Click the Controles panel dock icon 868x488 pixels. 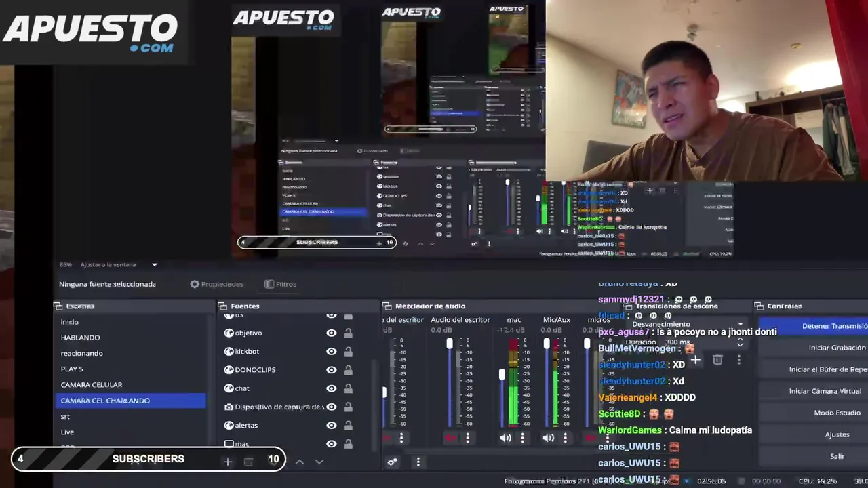tap(759, 306)
